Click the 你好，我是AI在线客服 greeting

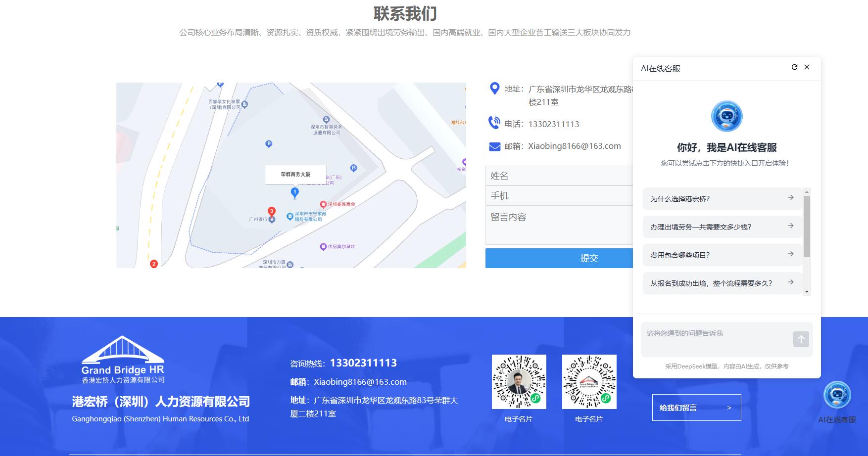[726, 147]
